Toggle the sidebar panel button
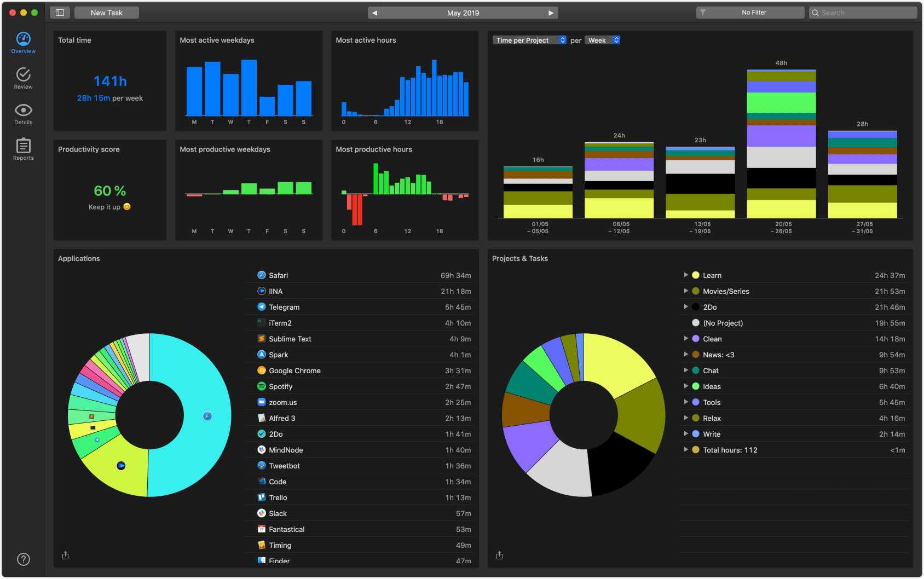Screen dimensions: 924x579 click(60, 13)
